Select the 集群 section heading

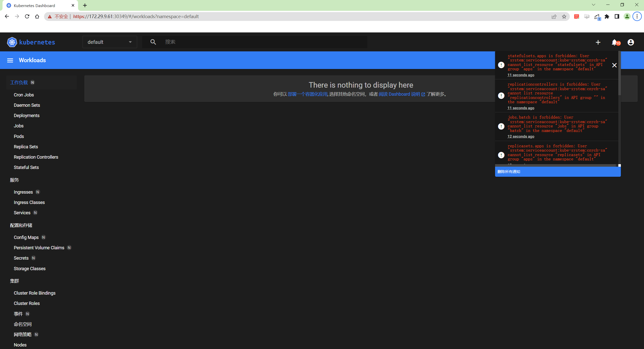pos(14,281)
